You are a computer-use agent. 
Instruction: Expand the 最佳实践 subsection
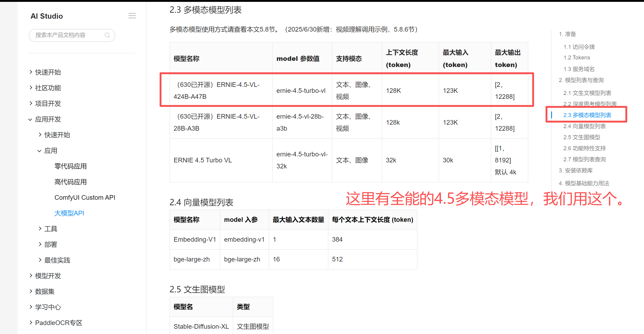pyautogui.click(x=57, y=260)
